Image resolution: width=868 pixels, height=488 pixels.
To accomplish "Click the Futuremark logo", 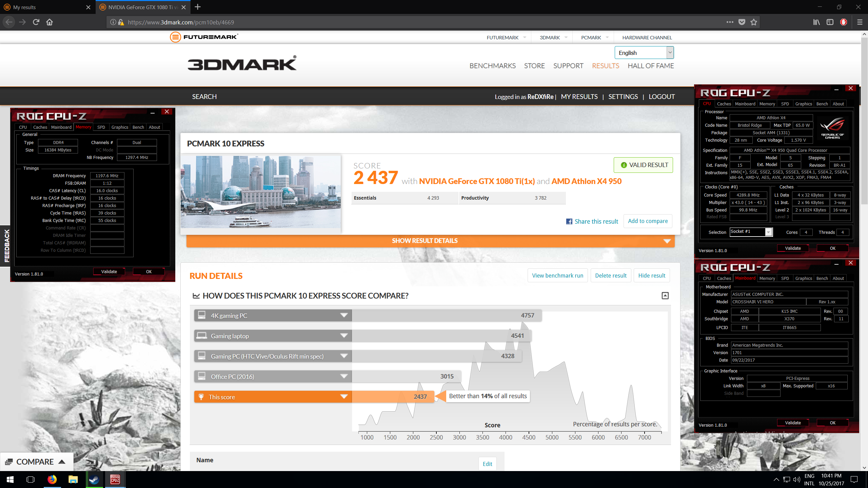I will coord(204,37).
